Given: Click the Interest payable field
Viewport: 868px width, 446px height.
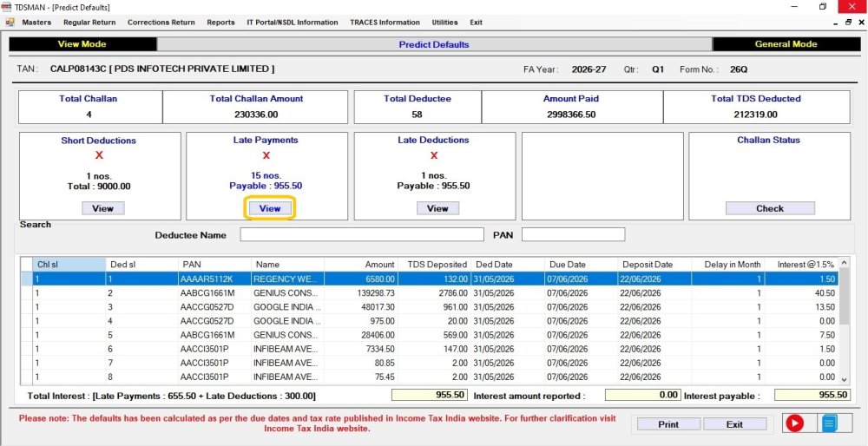Looking at the screenshot, I should pos(812,395).
